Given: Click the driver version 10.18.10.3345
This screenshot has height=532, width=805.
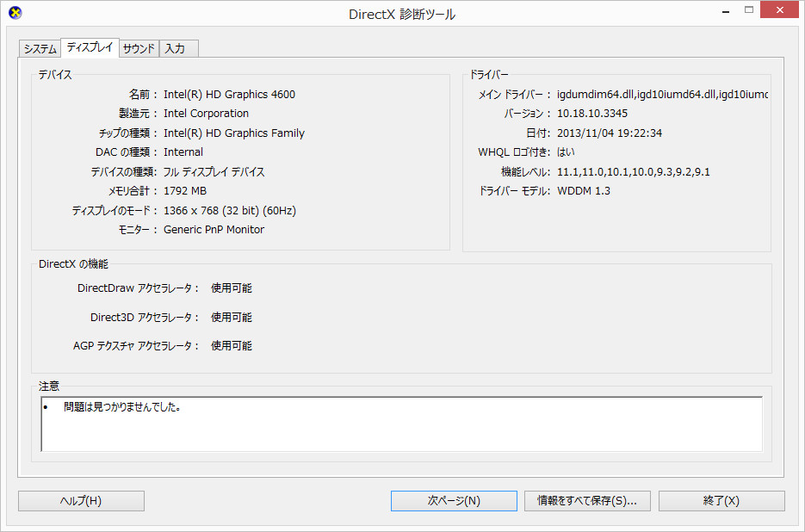Looking at the screenshot, I should pos(592,114).
